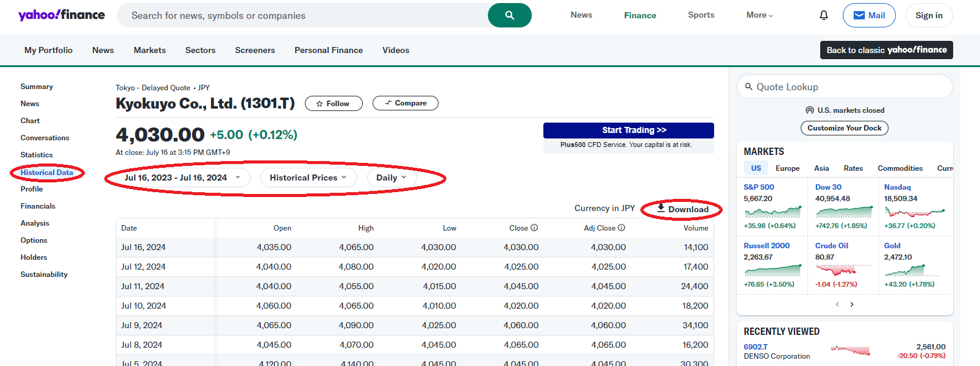The image size is (980, 366).
Task: Click the S&P 500 sparkline chart
Action: click(773, 212)
